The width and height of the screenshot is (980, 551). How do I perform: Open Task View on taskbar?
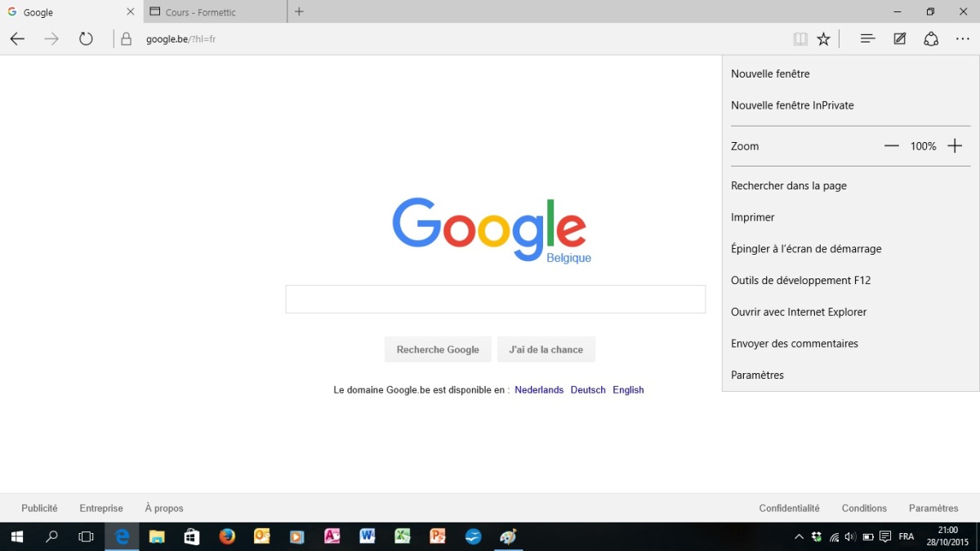[86, 536]
